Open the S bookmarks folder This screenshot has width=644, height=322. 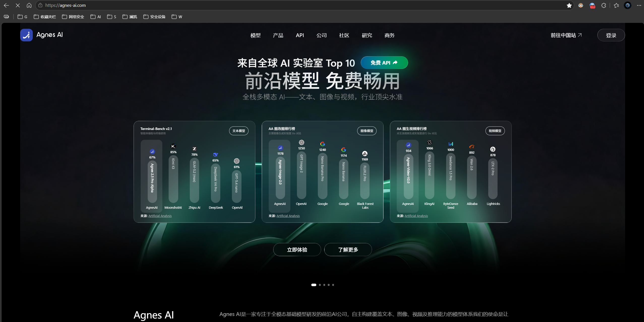112,17
